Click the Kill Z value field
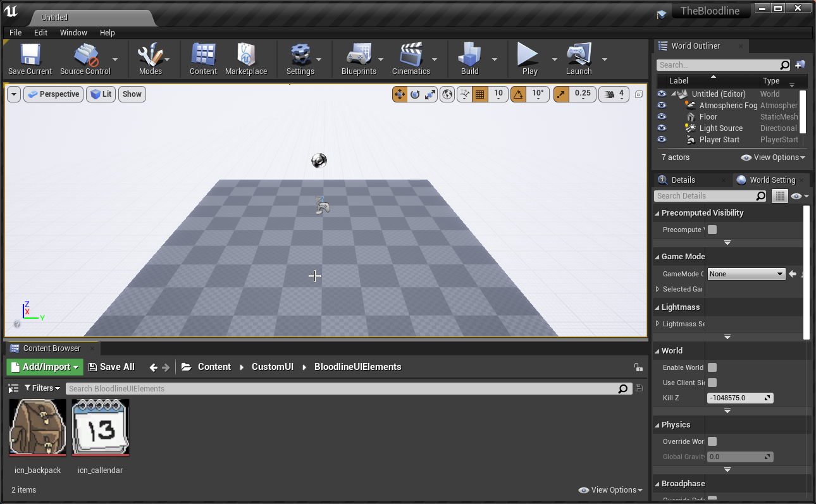 (735, 398)
